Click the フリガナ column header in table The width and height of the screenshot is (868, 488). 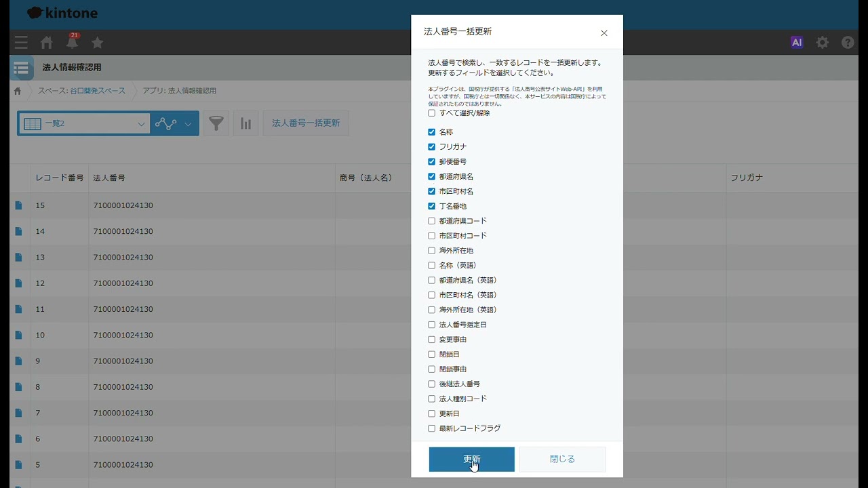pos(747,178)
